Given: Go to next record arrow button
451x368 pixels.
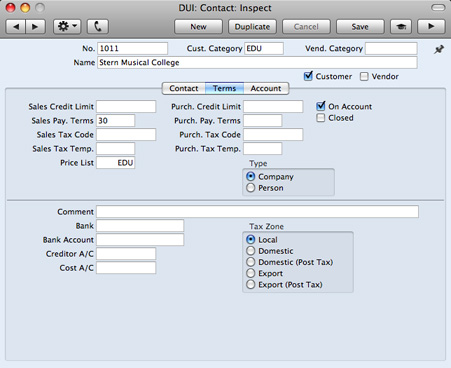Looking at the screenshot, I should [35, 27].
